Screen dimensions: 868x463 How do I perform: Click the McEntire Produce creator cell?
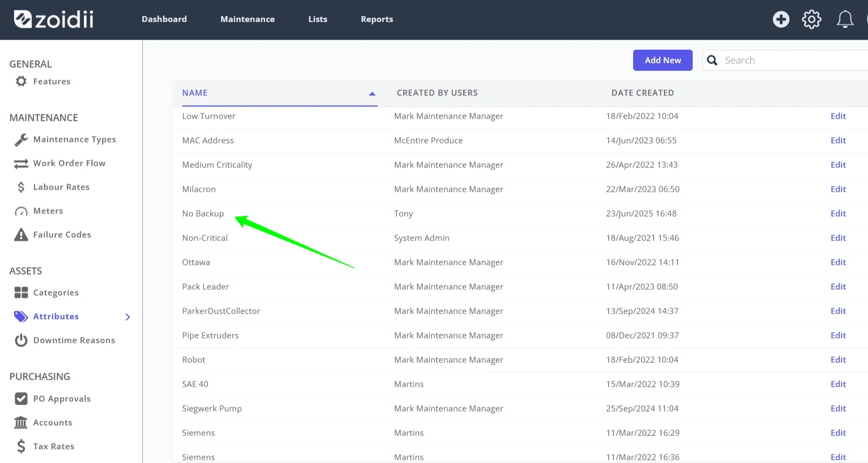[x=429, y=141]
